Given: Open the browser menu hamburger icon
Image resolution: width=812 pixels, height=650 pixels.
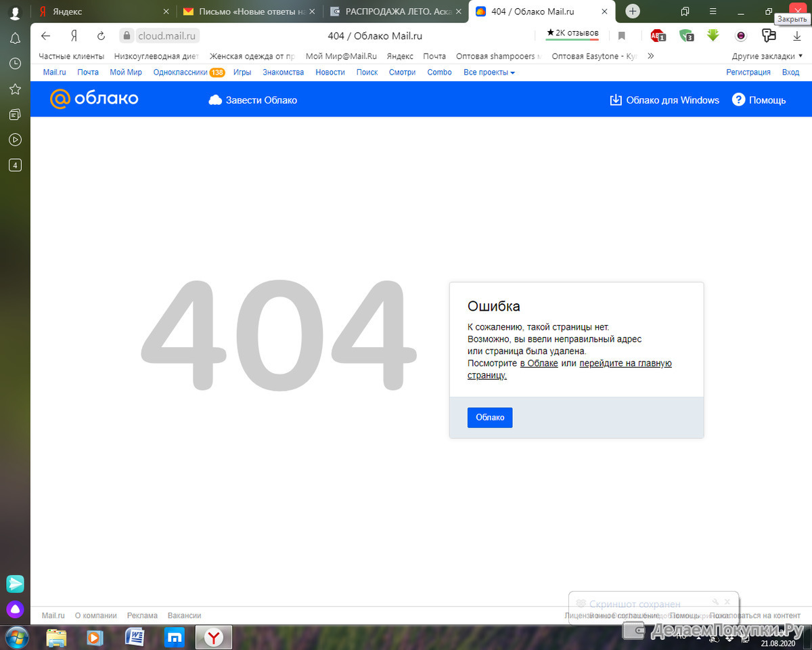Looking at the screenshot, I should click(x=713, y=12).
